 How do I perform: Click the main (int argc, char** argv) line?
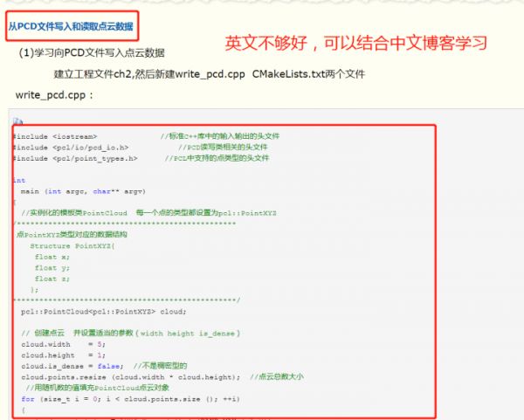tap(83, 191)
